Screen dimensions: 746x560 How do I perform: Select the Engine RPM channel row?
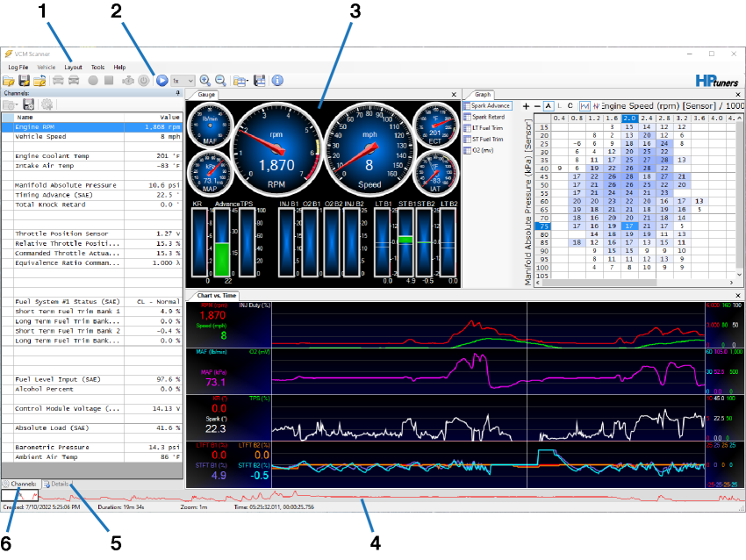[x=92, y=127]
